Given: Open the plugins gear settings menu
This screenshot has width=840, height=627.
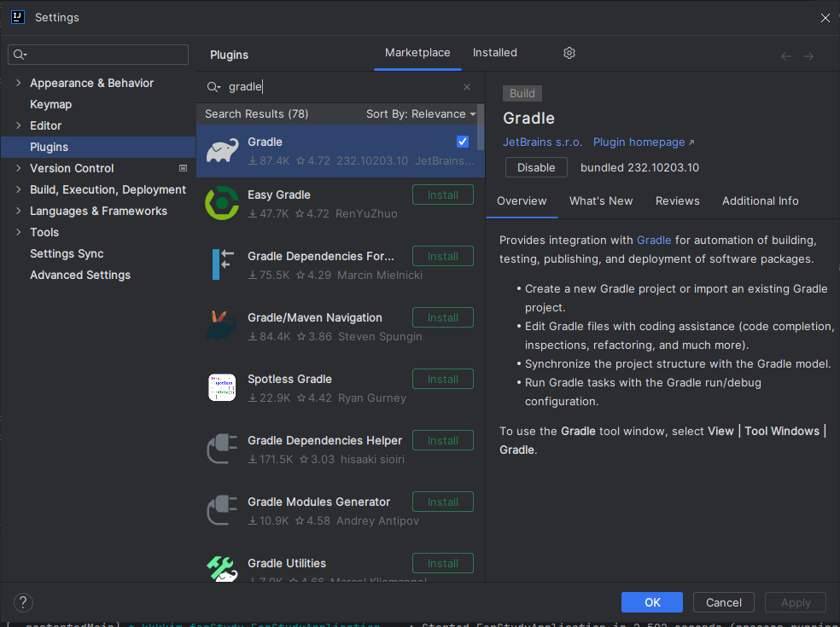Looking at the screenshot, I should pyautogui.click(x=569, y=53).
